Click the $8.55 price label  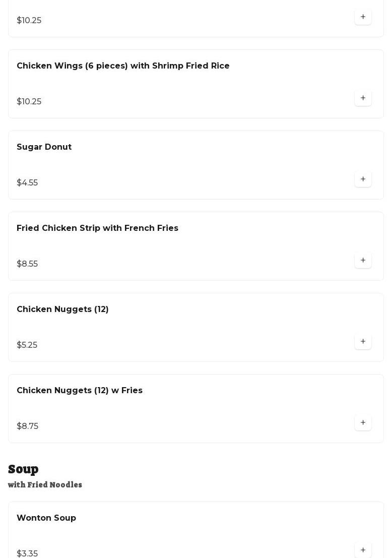[27, 264]
